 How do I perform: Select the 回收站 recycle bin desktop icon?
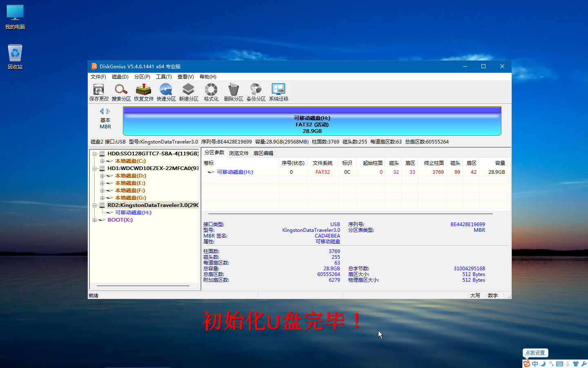tap(15, 57)
